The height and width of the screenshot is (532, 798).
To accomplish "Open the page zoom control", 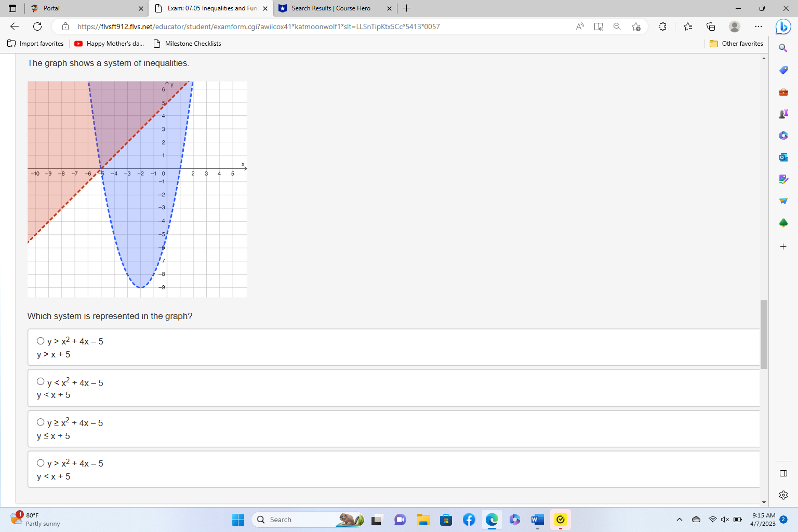I will coord(617,26).
